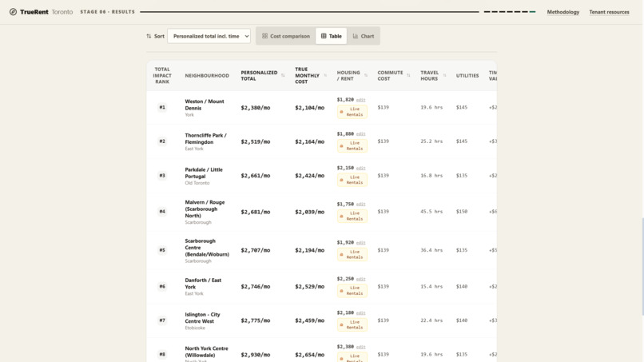Image resolution: width=644 pixels, height=362 pixels.
Task: Switch to the Cost comparison view
Action: [286, 36]
